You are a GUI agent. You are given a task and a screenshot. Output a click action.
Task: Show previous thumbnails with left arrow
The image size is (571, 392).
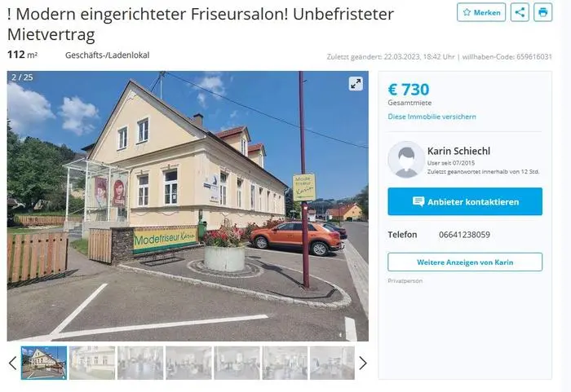point(13,363)
